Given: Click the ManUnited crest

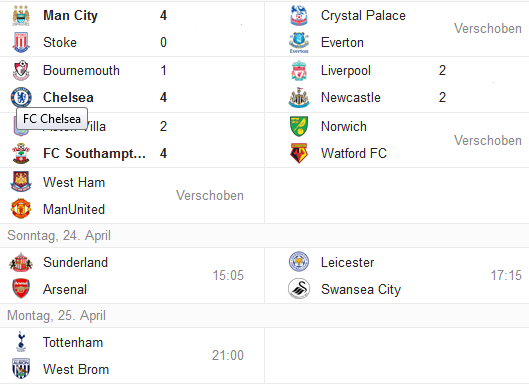Looking at the screenshot, I should coord(21,209).
